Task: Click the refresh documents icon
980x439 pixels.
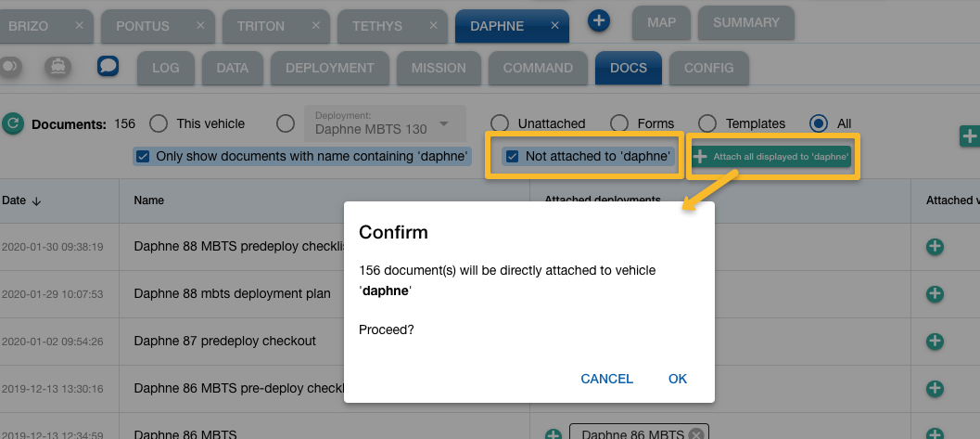Action: tap(13, 123)
